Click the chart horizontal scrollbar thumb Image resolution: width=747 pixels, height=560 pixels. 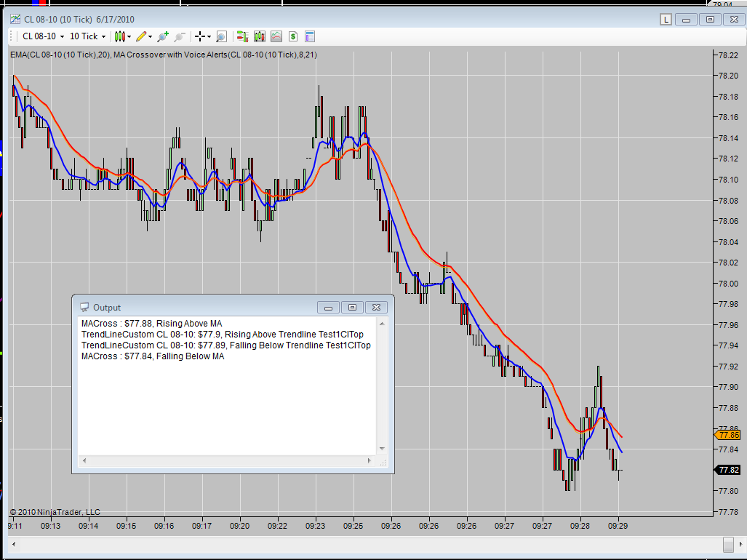(x=728, y=544)
